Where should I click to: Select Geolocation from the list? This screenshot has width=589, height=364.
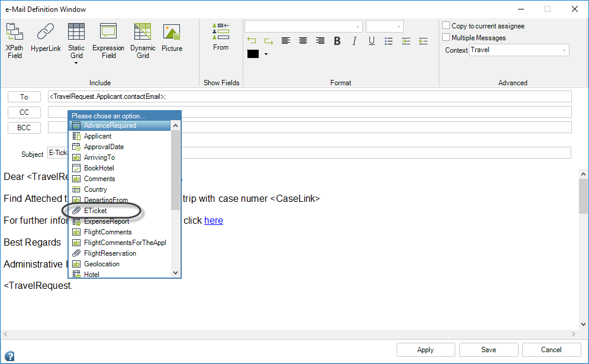(x=120, y=264)
